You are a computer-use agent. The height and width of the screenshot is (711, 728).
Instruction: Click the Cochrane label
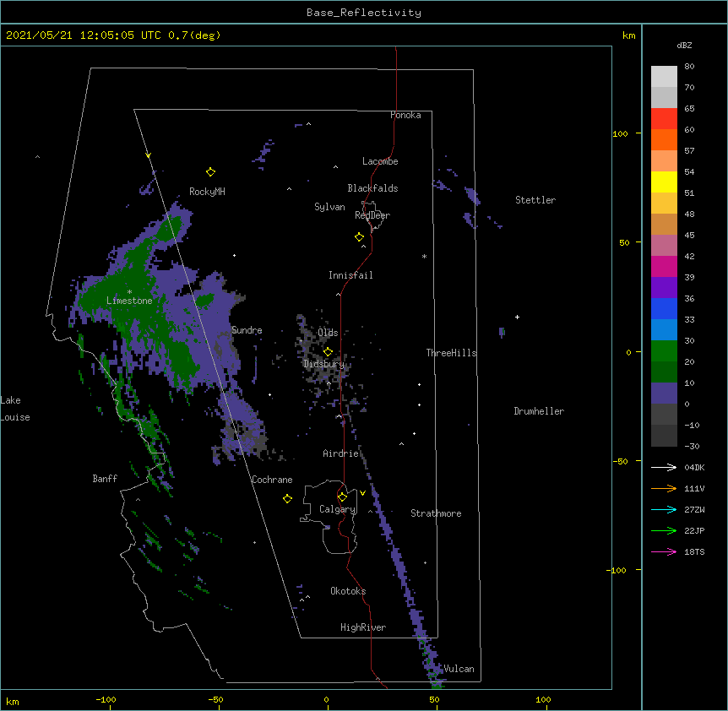272,480
